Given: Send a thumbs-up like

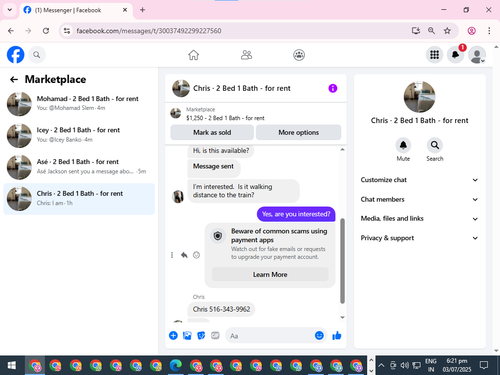Looking at the screenshot, I should pyautogui.click(x=337, y=335).
